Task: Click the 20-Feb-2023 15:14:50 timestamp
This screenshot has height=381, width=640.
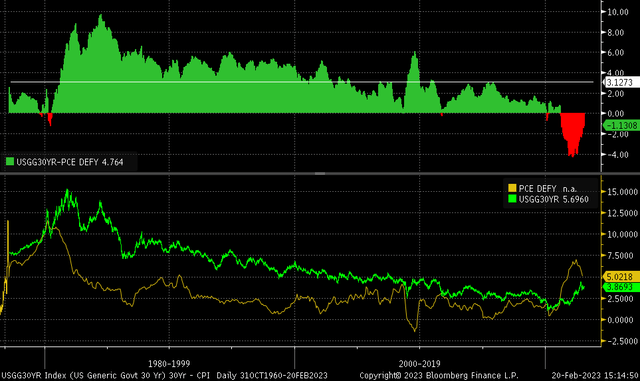Action: click(x=595, y=375)
